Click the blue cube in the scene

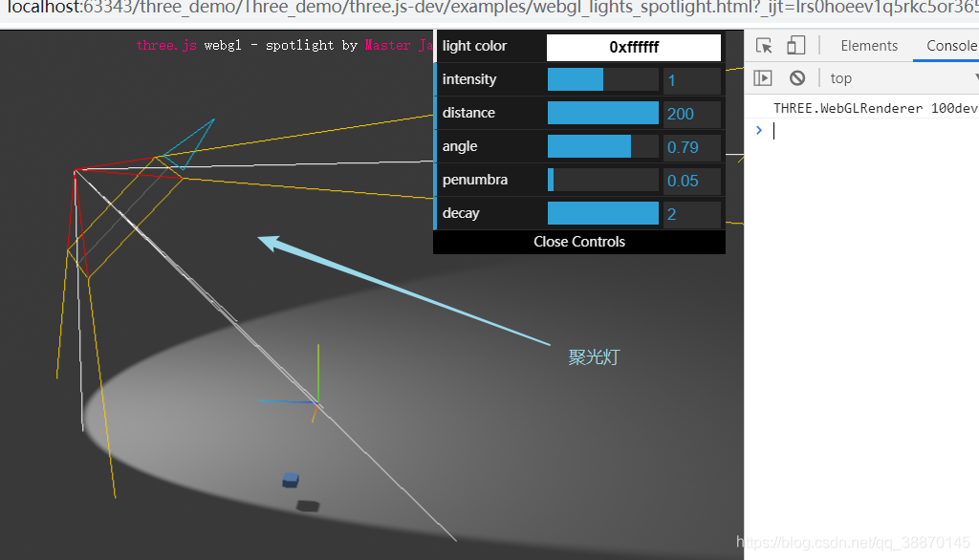(x=291, y=480)
